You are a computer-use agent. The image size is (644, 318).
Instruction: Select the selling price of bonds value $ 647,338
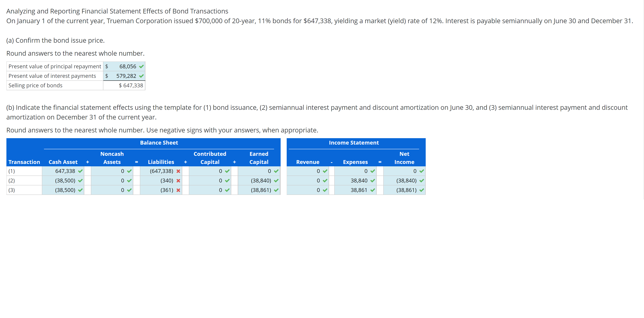point(131,85)
